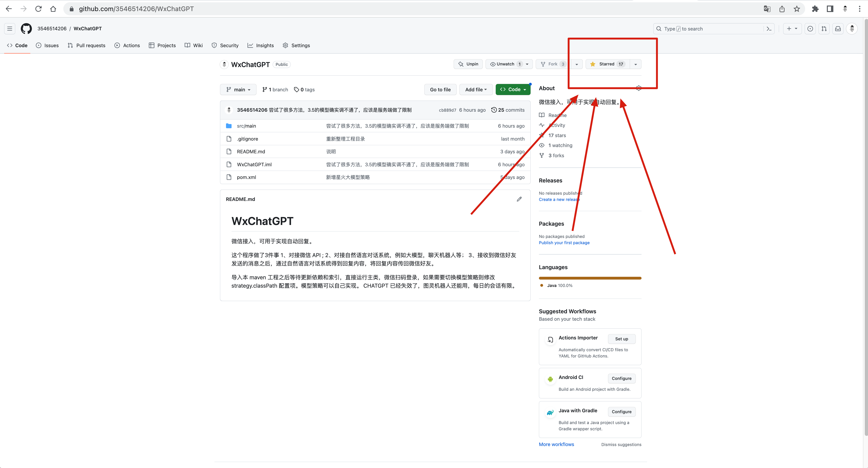Click the GitHub octocat logo
868x468 pixels.
26,29
